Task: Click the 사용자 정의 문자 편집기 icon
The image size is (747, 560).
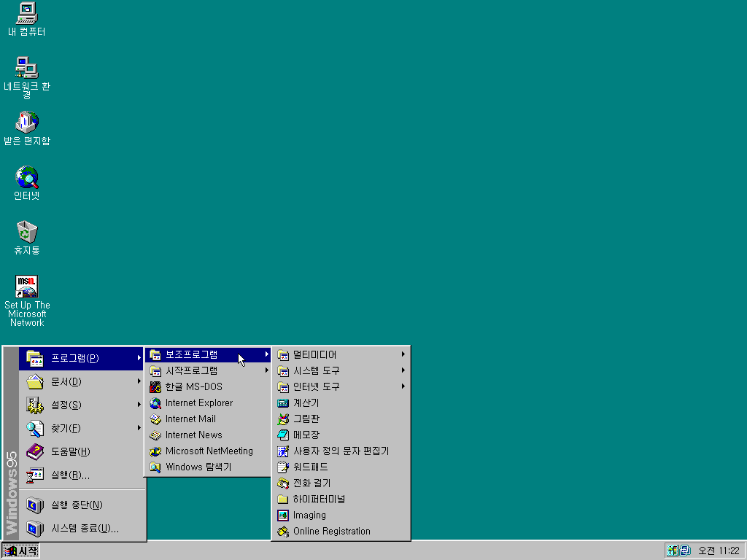Action: (x=283, y=451)
